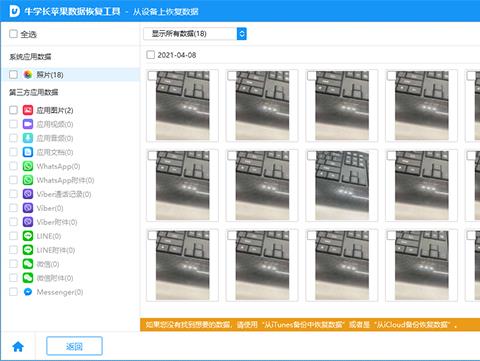The height and width of the screenshot is (361, 480).
Task: Click the blue dropdown arrow of data filter
Action: 242,34
